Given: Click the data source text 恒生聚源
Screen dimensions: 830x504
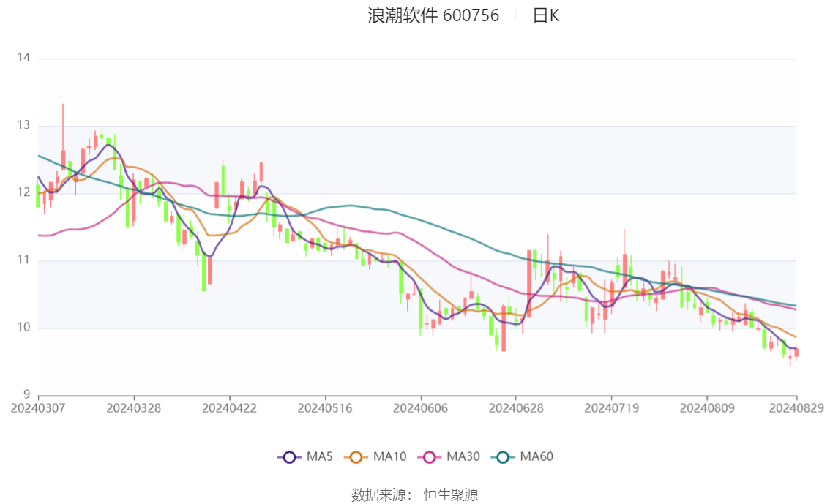Looking at the screenshot, I should pos(450,495).
